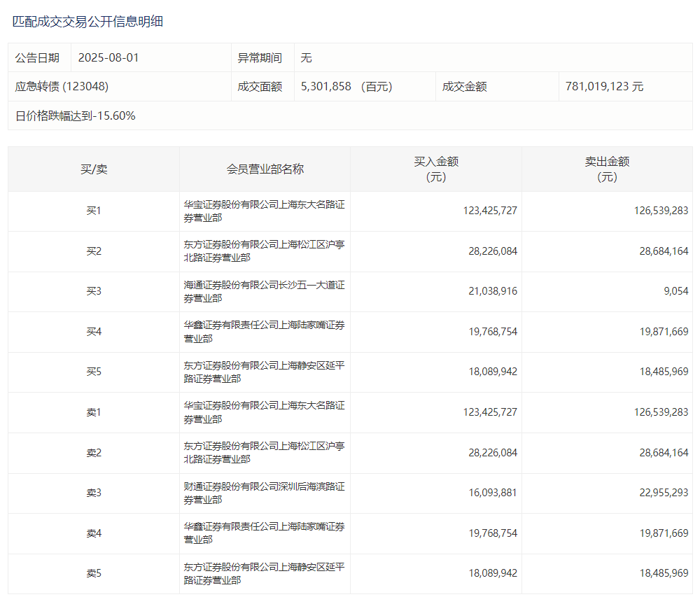
Task: Click the 卖出金额 (元) column header
Action: coord(607,169)
